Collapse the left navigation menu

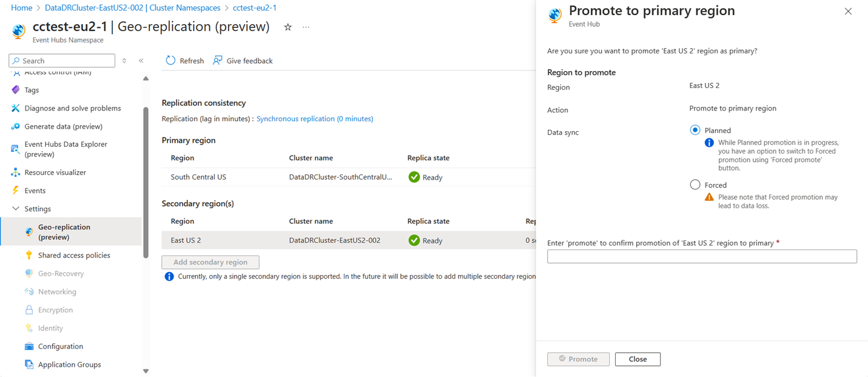click(141, 60)
